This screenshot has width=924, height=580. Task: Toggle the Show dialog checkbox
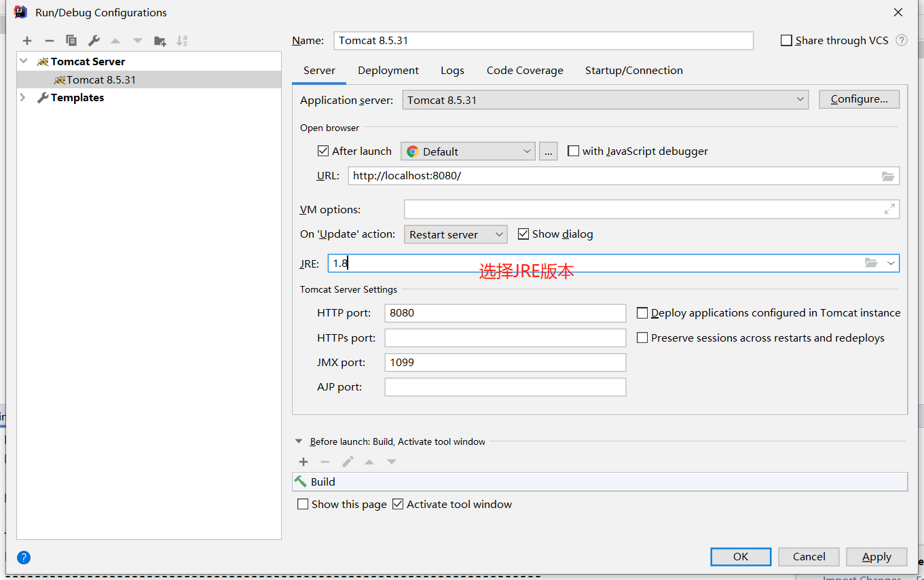523,234
